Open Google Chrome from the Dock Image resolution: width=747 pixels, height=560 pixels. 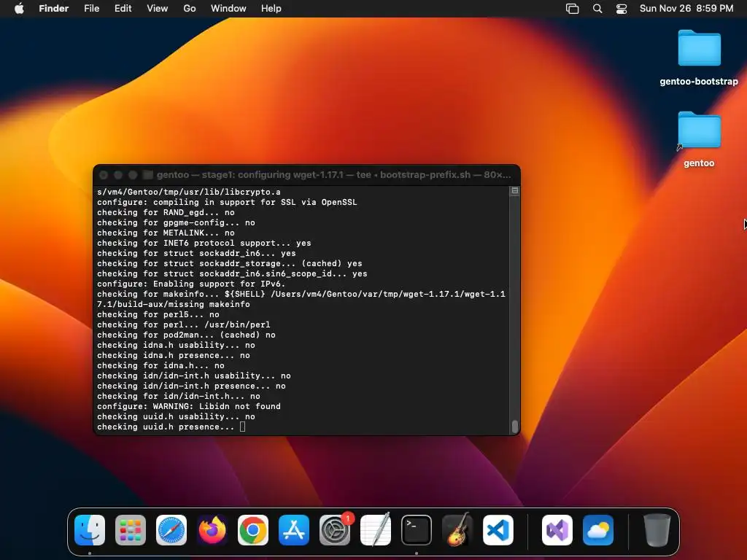(x=253, y=529)
